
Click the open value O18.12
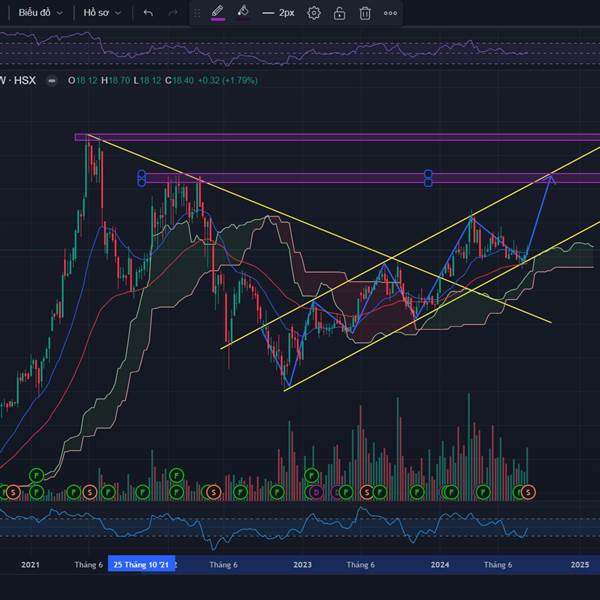(x=82, y=80)
